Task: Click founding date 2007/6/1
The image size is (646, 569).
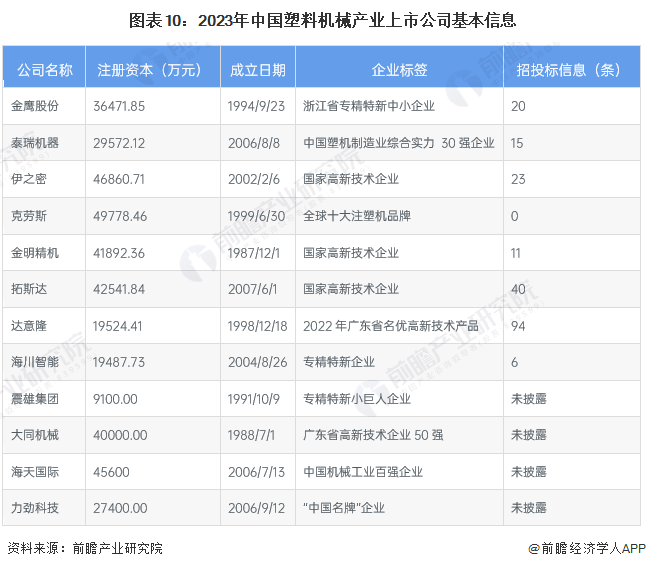Action: [253, 289]
